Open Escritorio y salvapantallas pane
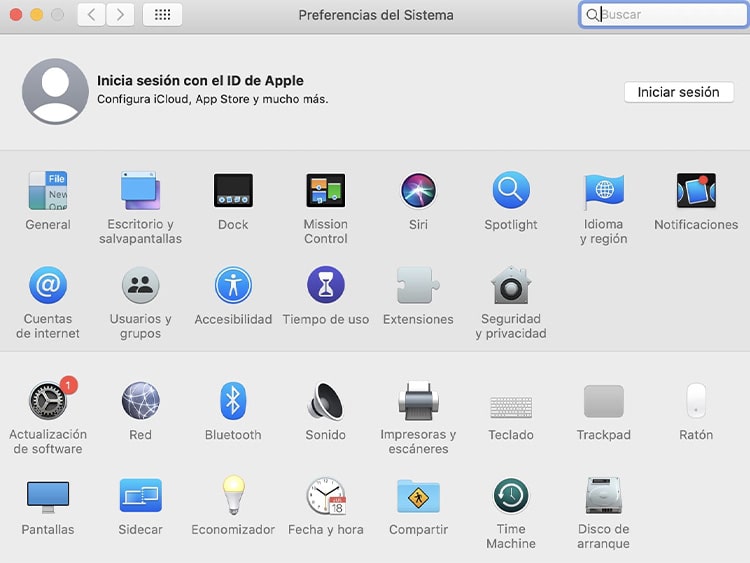 pos(140,190)
